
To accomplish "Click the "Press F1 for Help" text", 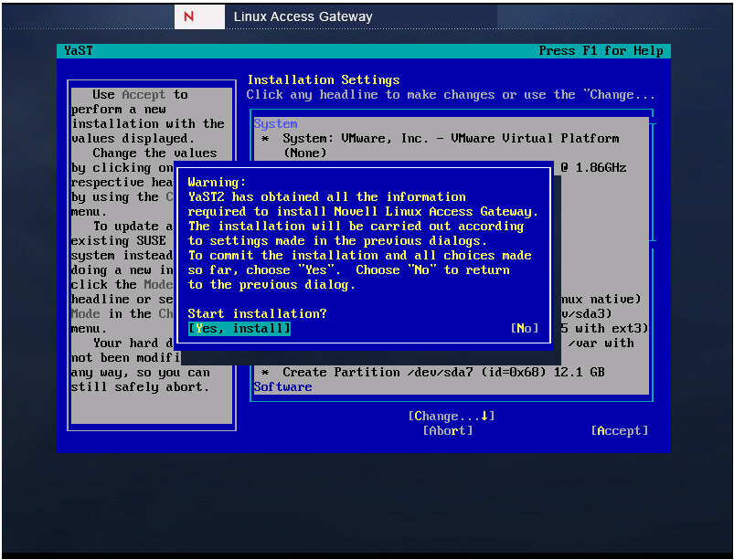I will point(601,50).
